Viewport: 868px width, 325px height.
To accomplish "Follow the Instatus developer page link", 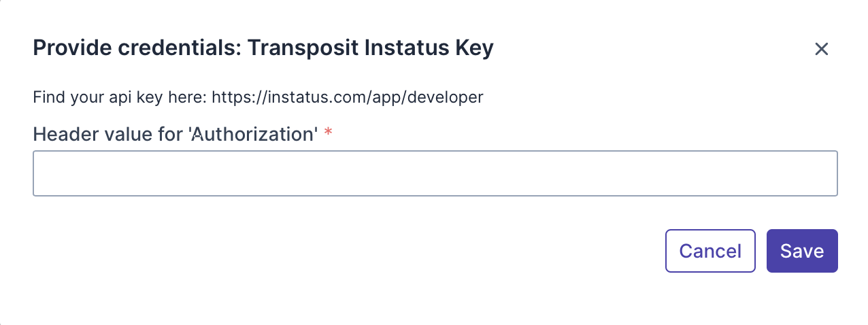I will (x=347, y=97).
